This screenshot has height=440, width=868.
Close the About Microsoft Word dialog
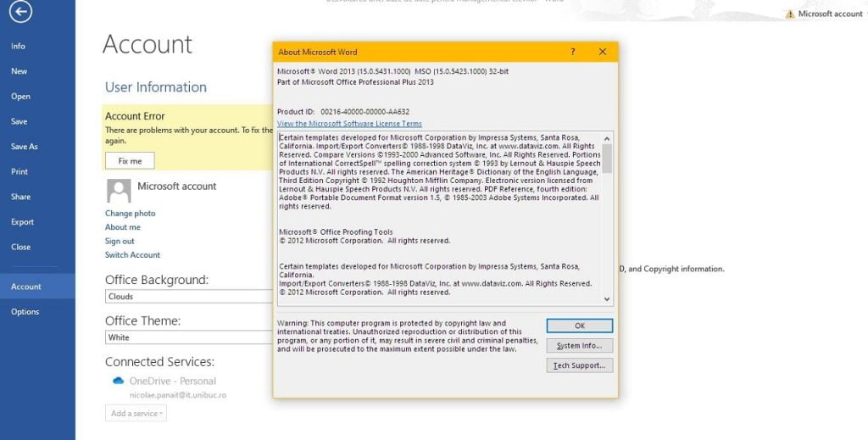(x=603, y=52)
